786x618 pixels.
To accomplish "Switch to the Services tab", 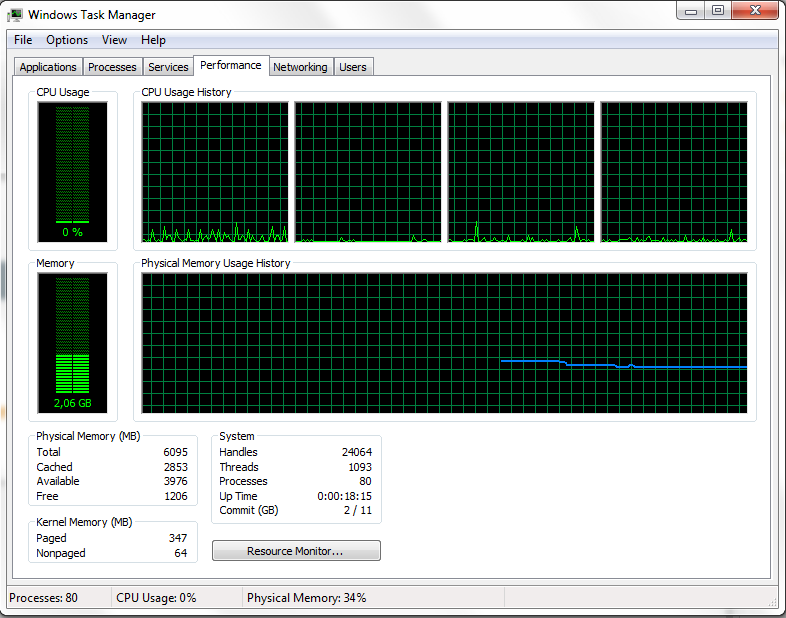I will click(x=168, y=67).
